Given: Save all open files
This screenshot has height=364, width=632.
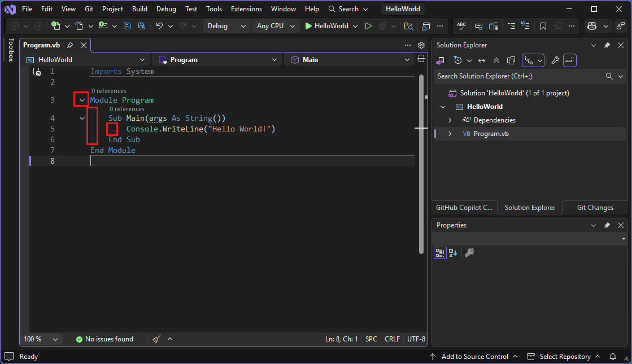Looking at the screenshot, I should pyautogui.click(x=141, y=26).
